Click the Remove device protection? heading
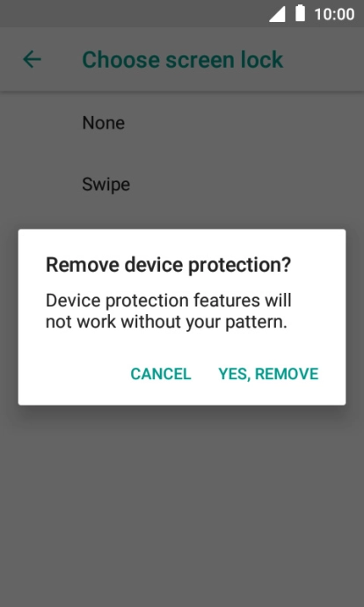Screen dimensions: 364x607 pyautogui.click(x=168, y=265)
